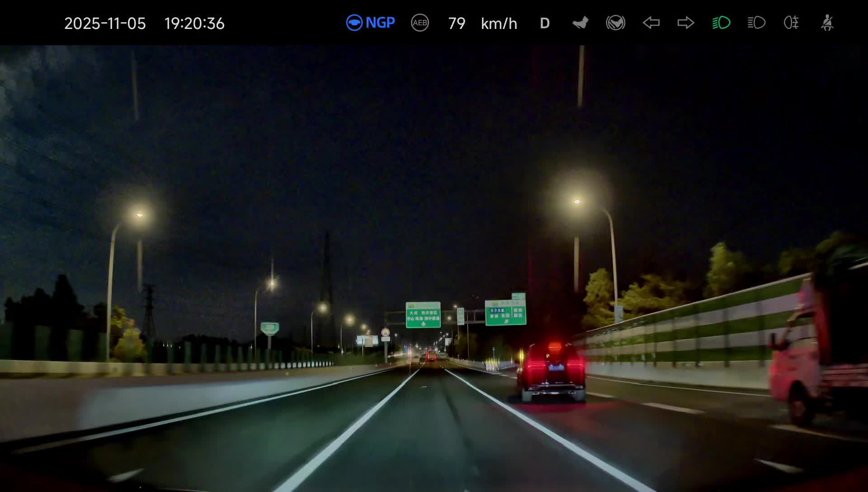Click the left green overhead highway sign
Screen dimensions: 868x492
(423, 315)
